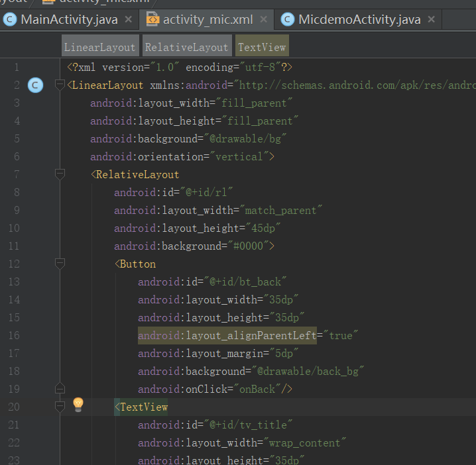Switch to the MainActivity.java tab
The image size is (476, 465).
click(x=69, y=20)
